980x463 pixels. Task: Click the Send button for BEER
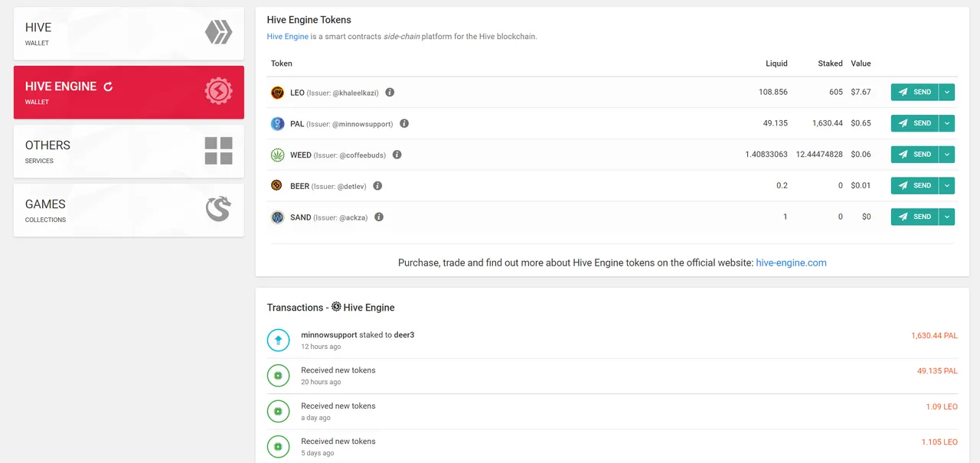(x=914, y=185)
